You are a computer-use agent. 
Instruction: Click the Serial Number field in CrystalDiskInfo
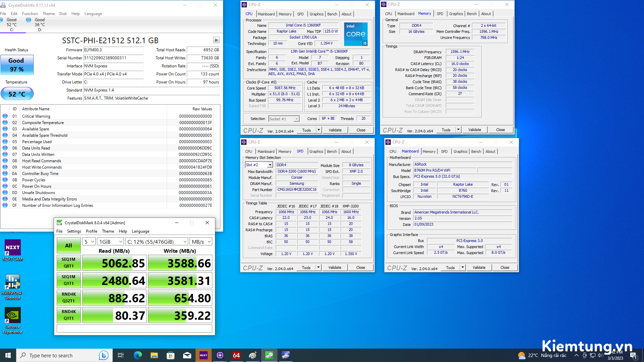point(113,58)
